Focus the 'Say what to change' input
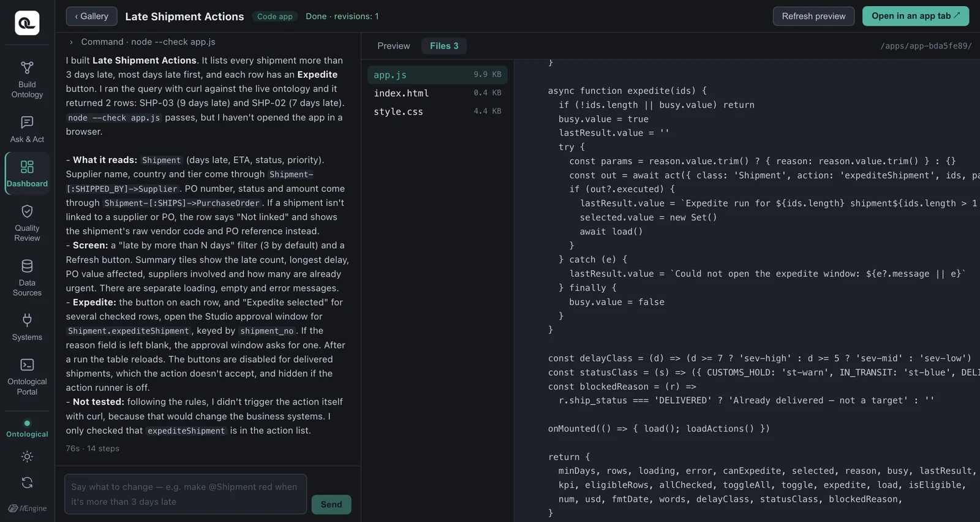This screenshot has height=522, width=980. click(x=186, y=494)
